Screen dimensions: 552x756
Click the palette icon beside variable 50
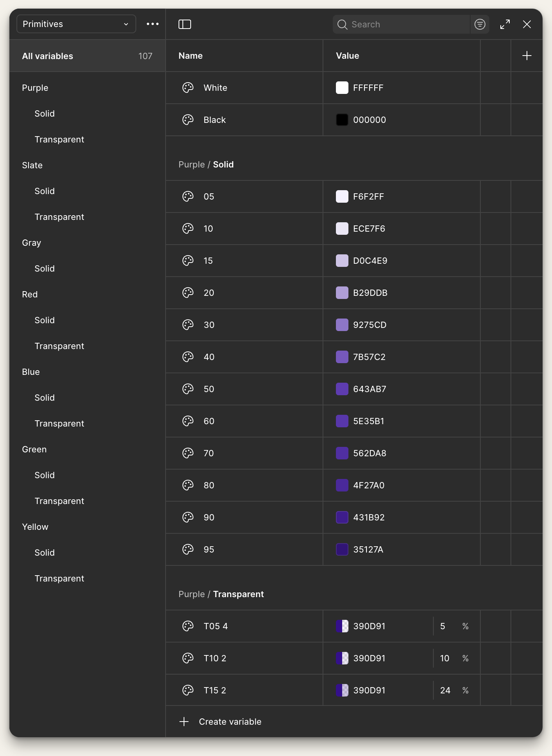pos(189,389)
